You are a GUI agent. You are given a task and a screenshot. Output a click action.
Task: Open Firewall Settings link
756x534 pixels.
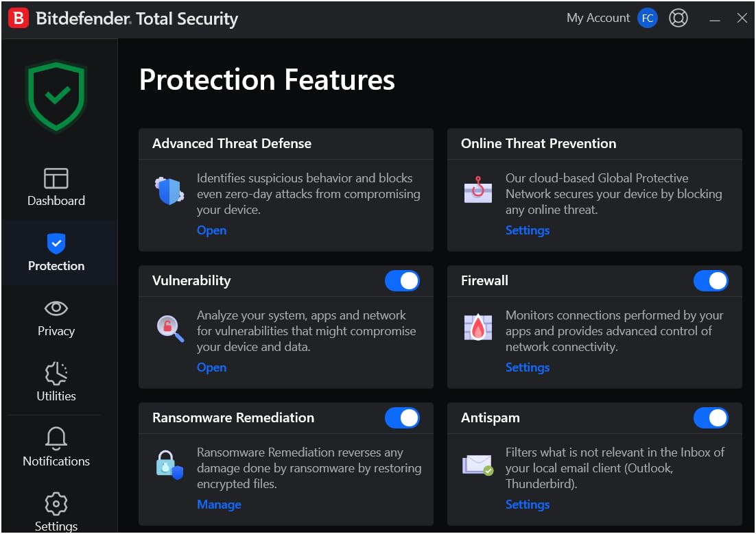[528, 367]
